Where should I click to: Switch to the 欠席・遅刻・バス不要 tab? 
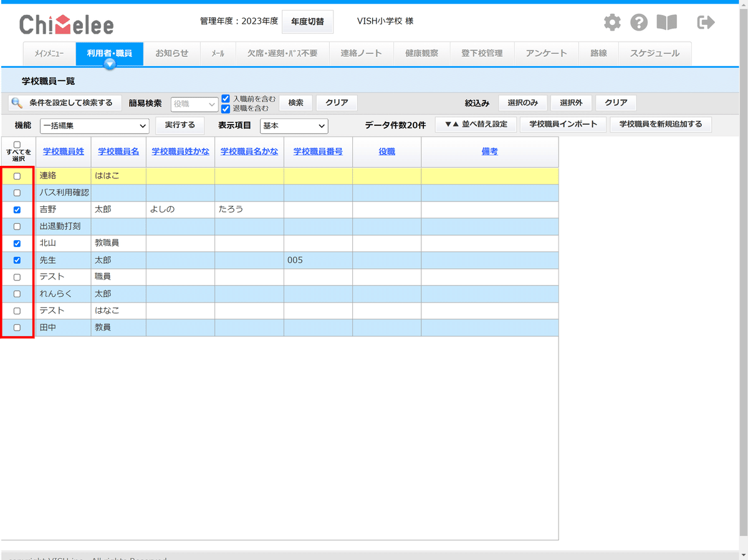pos(282,54)
